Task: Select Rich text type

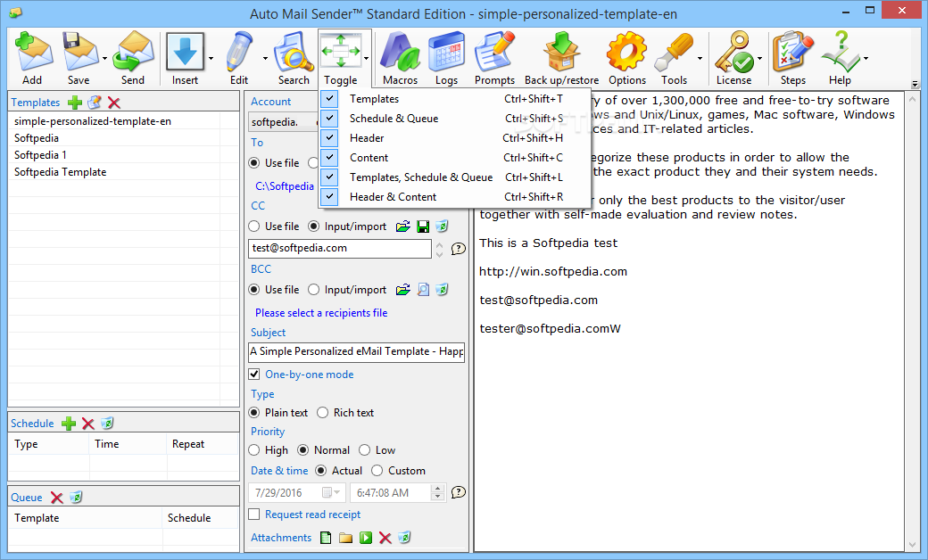Action: [x=322, y=413]
